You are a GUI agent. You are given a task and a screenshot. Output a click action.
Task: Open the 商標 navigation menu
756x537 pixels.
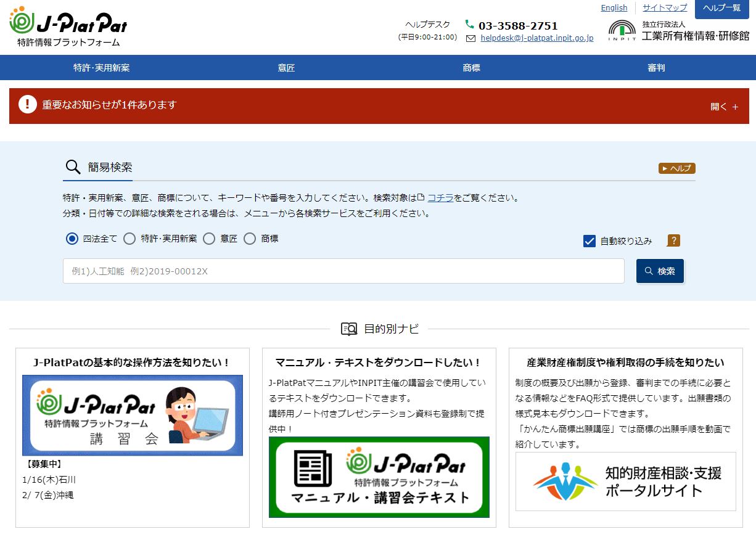pos(472,68)
